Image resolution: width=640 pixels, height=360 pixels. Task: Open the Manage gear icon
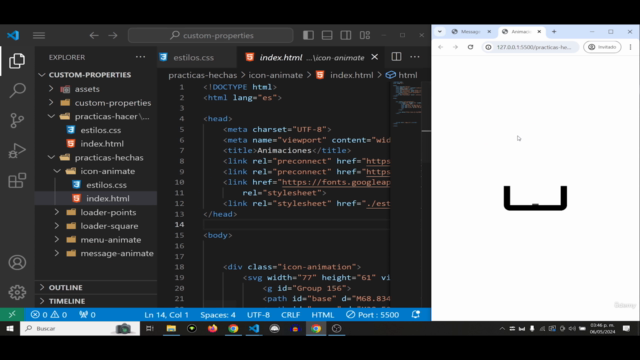17,292
